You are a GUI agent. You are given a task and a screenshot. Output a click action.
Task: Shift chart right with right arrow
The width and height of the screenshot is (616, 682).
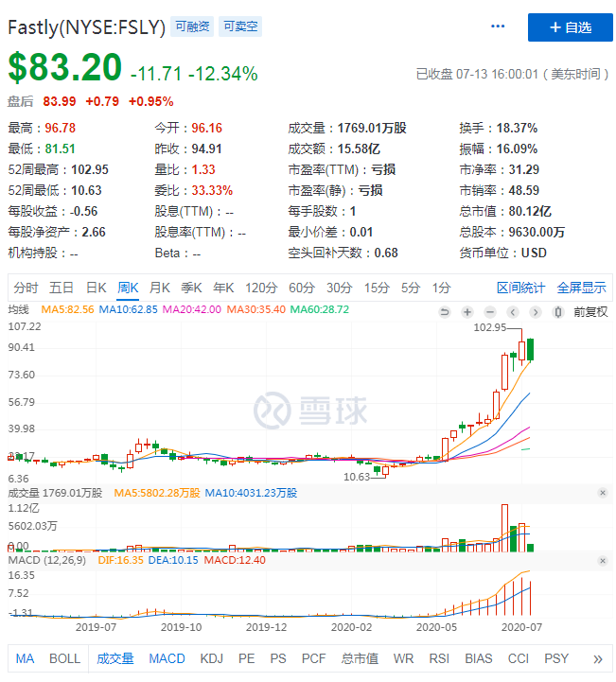(x=536, y=312)
